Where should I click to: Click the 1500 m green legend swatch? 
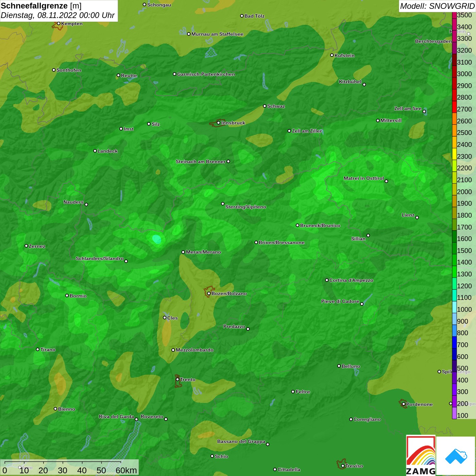click(x=454, y=248)
